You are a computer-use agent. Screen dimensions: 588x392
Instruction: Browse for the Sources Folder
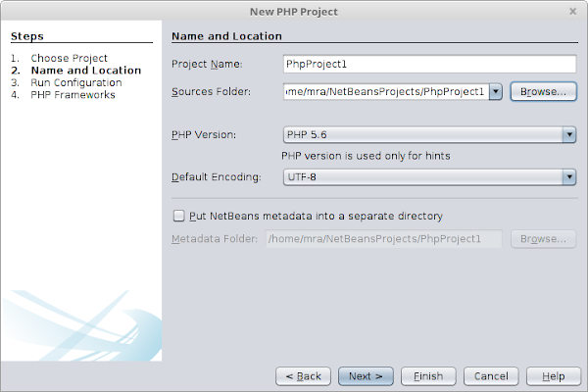[543, 91]
